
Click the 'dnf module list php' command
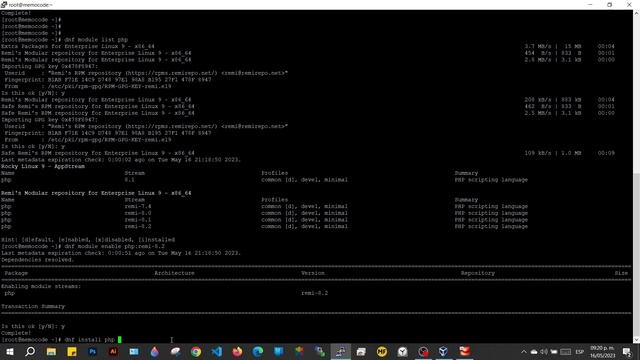tap(96, 40)
